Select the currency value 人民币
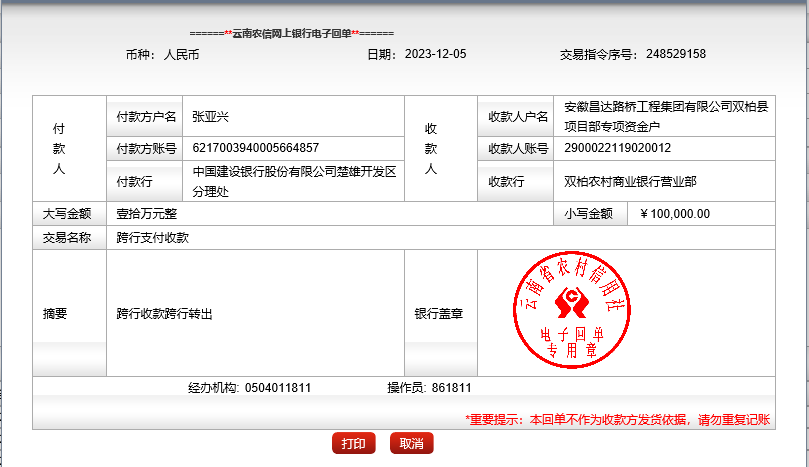Image resolution: width=809 pixels, height=467 pixels. [181, 54]
